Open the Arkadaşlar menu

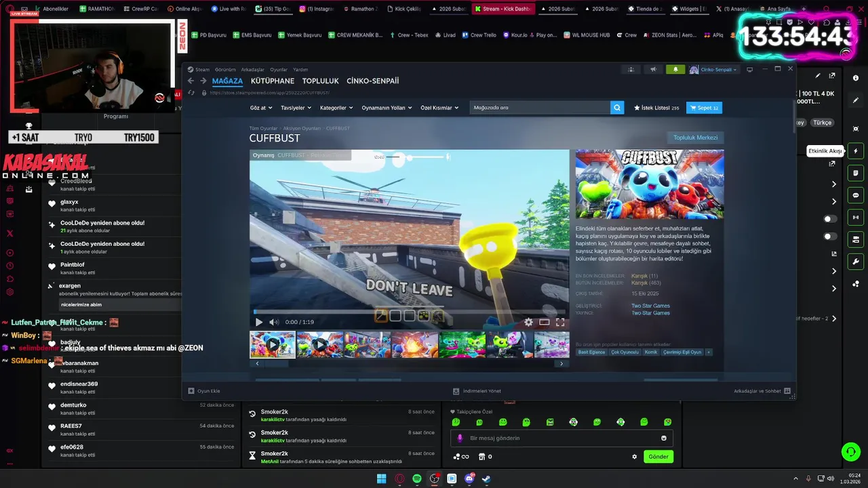pyautogui.click(x=253, y=69)
